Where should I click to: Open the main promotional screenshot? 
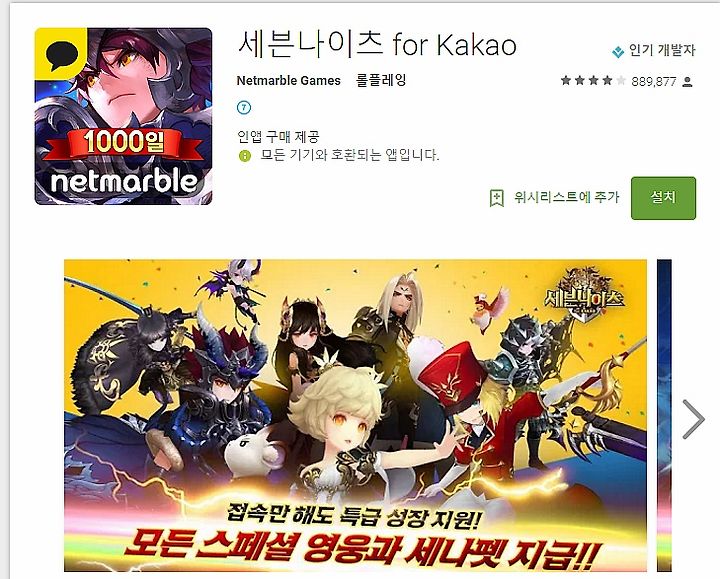[355, 416]
